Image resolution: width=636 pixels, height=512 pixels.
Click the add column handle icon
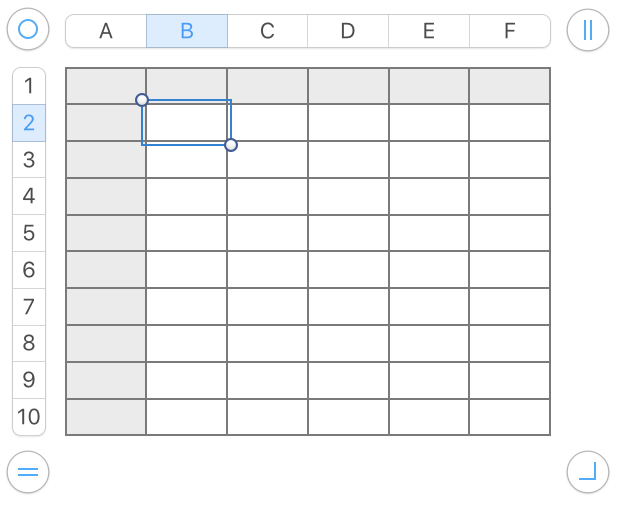click(x=587, y=30)
